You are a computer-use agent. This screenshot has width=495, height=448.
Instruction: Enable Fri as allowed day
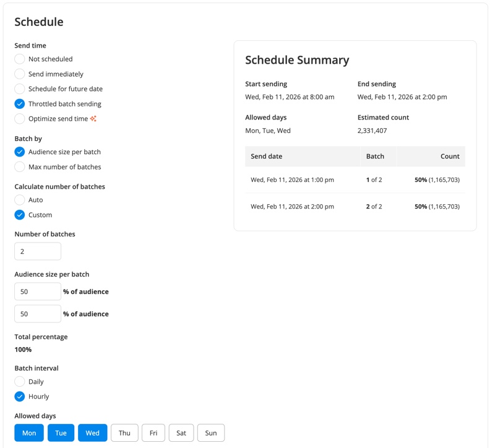[153, 433]
